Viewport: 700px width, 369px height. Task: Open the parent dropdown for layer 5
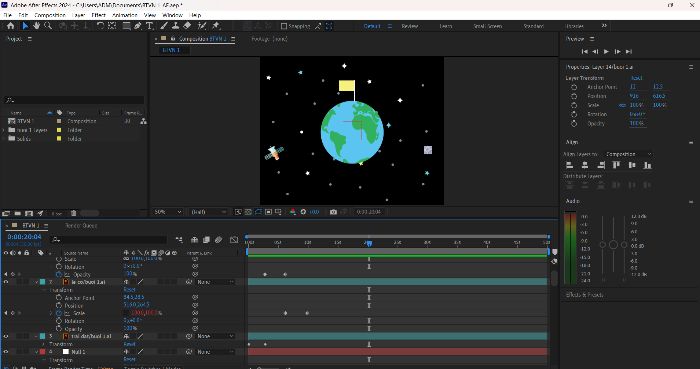(216, 336)
